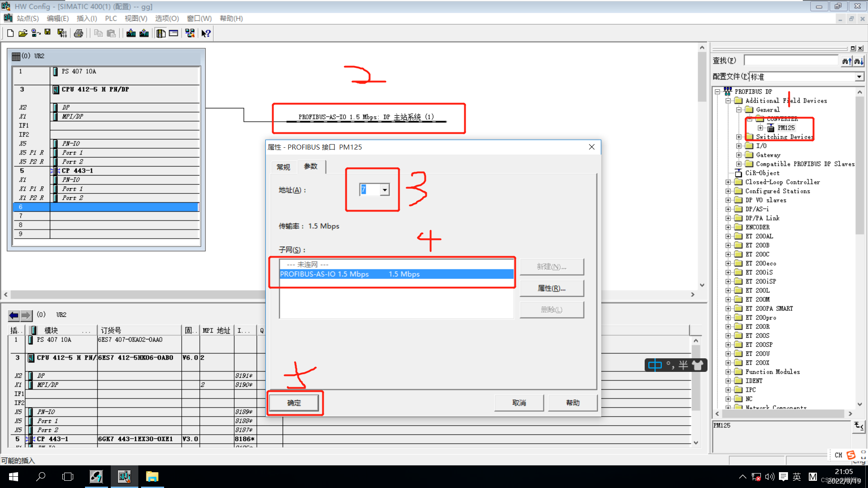Click the New station toolbar icon

tap(10, 33)
